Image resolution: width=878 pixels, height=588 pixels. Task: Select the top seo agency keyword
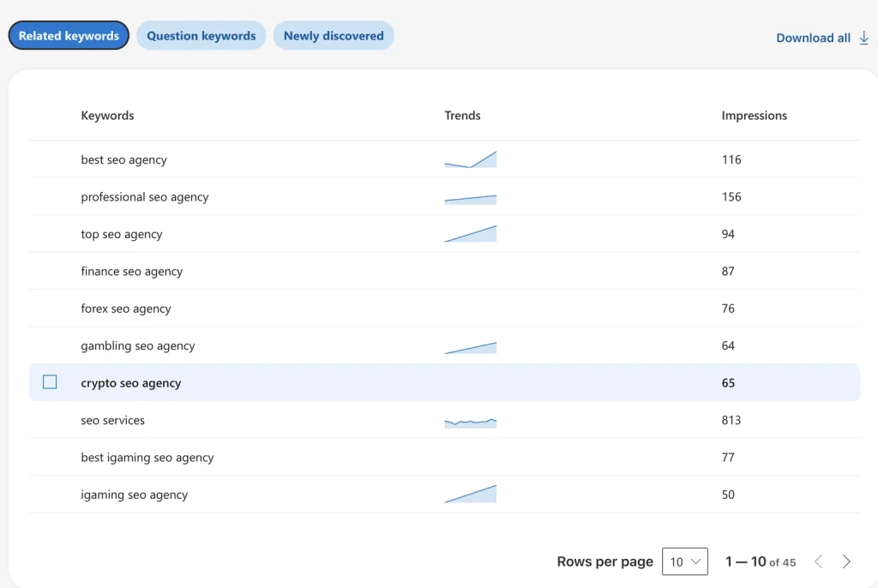point(122,234)
